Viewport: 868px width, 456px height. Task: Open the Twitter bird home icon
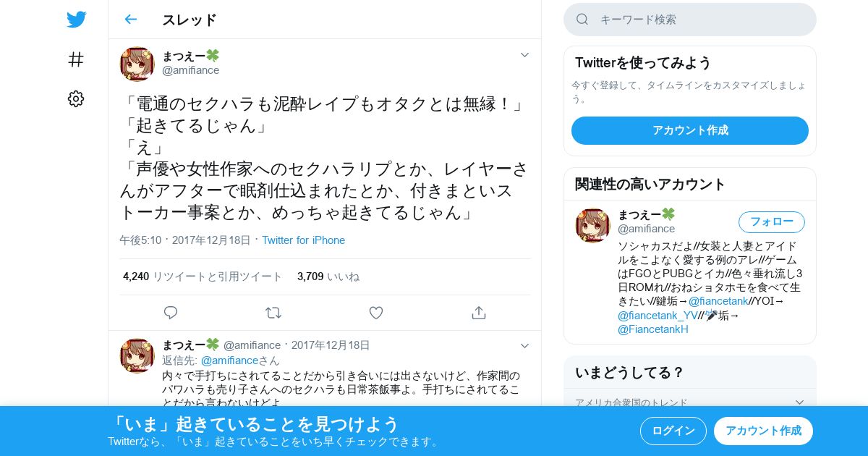pos(76,20)
